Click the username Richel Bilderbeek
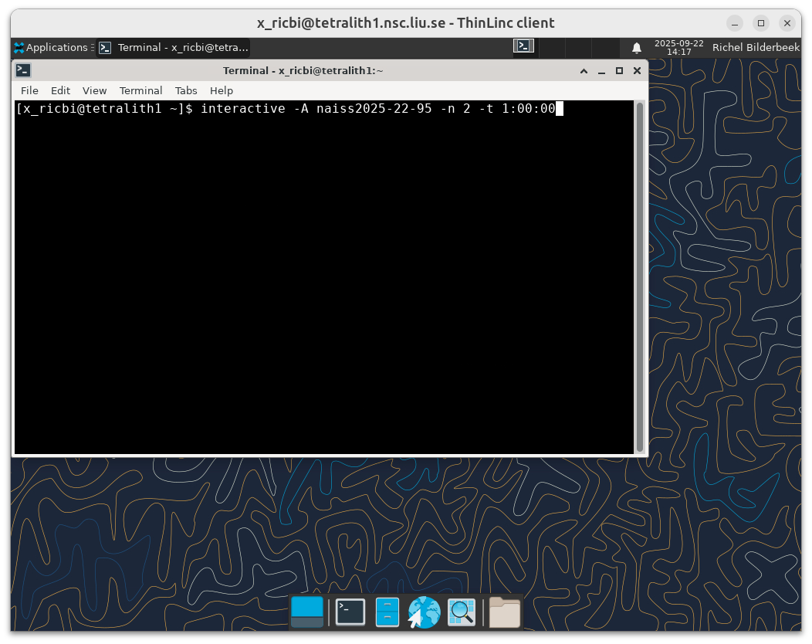 click(x=756, y=47)
